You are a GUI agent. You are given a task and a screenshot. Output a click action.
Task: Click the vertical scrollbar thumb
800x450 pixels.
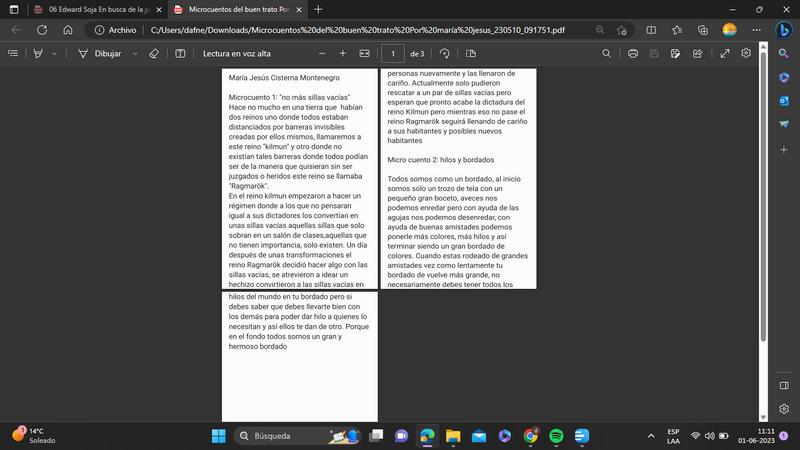[x=763, y=196]
